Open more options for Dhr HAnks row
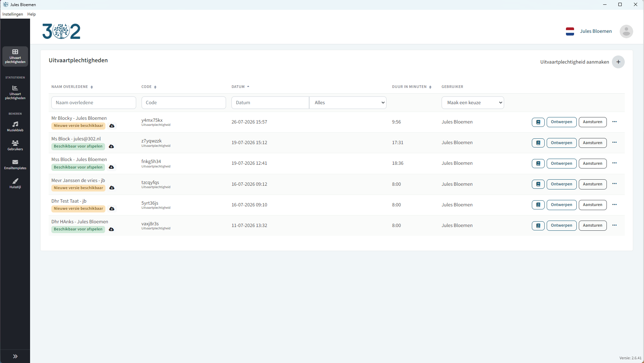The width and height of the screenshot is (644, 363). (x=615, y=225)
